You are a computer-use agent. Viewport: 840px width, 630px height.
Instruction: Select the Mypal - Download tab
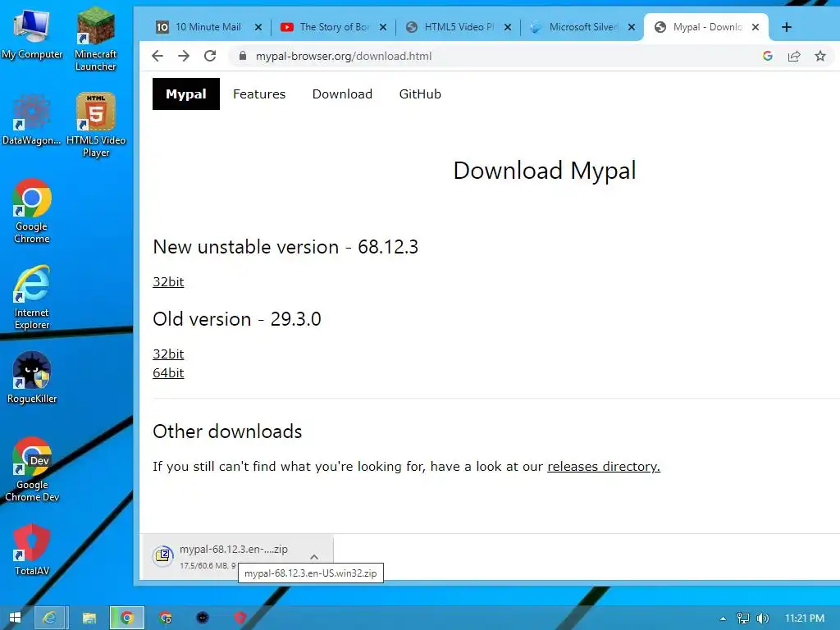coord(705,27)
